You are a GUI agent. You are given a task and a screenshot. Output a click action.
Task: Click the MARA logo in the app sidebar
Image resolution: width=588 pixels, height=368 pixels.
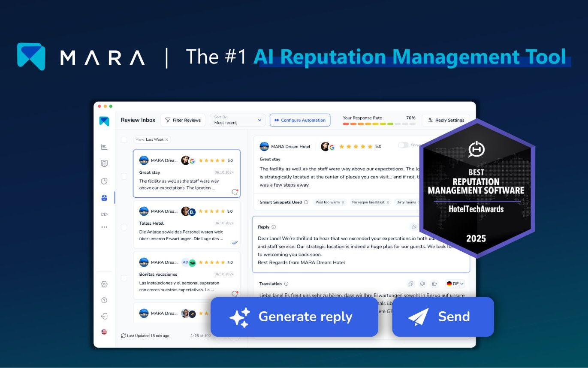click(104, 121)
